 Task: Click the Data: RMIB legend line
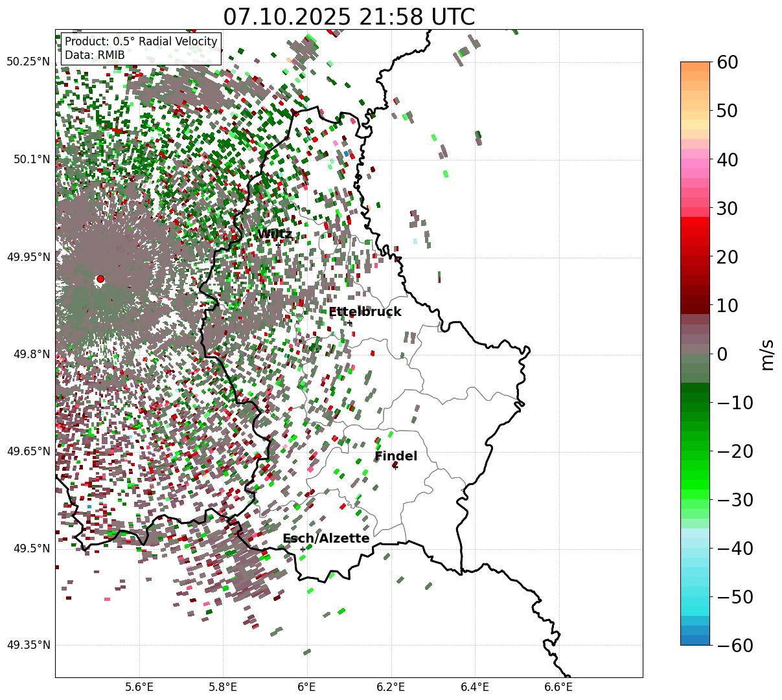pos(95,55)
